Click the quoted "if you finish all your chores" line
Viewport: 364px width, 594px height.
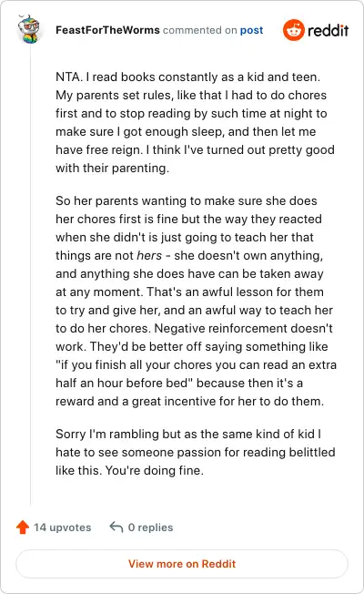[196, 364]
